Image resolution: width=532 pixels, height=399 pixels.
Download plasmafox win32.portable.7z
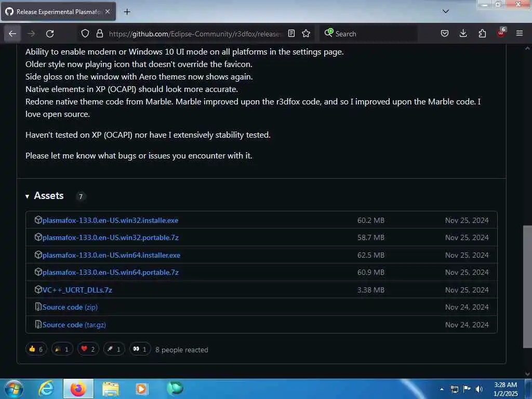111,238
